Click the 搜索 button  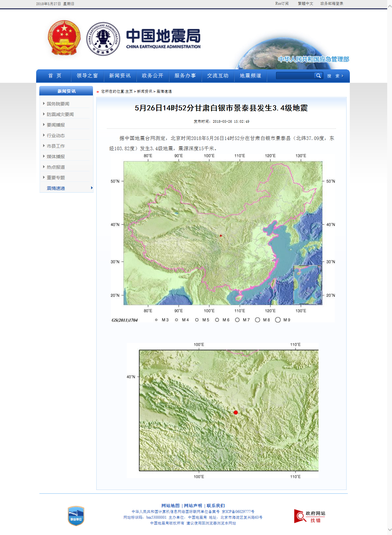(x=335, y=76)
